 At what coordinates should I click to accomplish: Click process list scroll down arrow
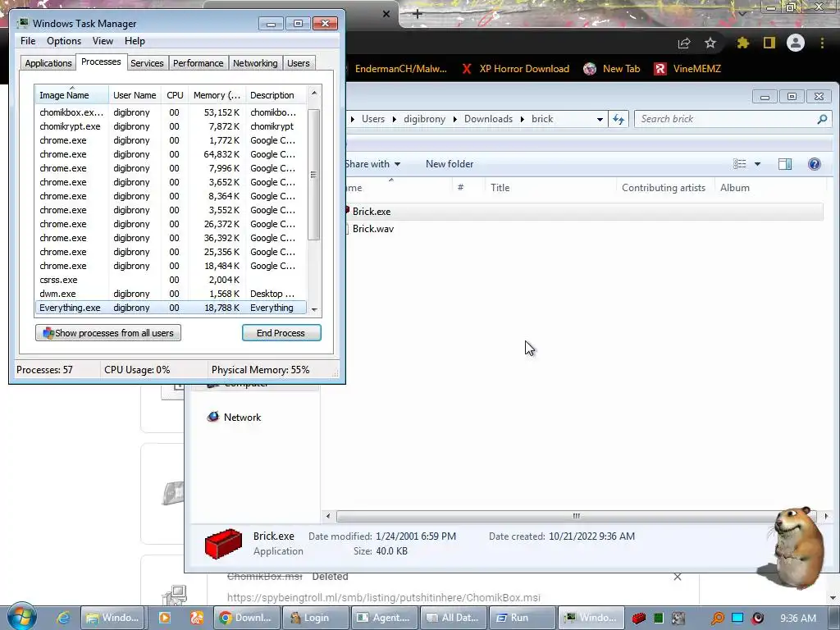point(314,309)
